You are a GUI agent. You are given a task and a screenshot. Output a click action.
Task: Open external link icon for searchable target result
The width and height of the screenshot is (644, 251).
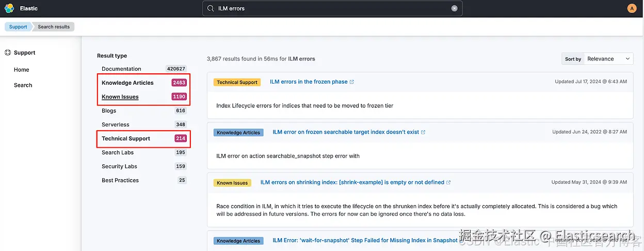click(x=423, y=132)
